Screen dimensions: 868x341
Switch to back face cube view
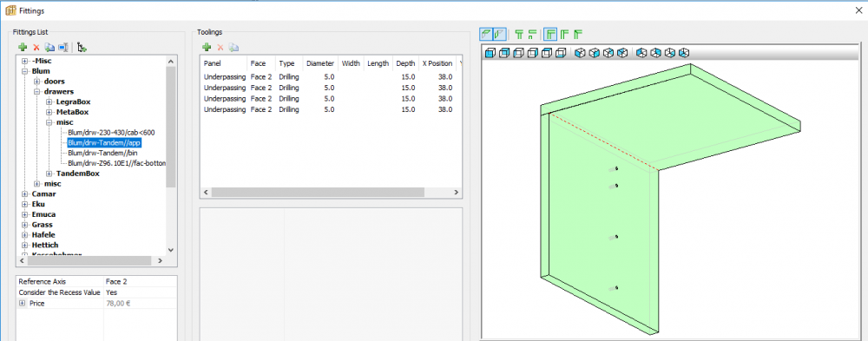503,53
